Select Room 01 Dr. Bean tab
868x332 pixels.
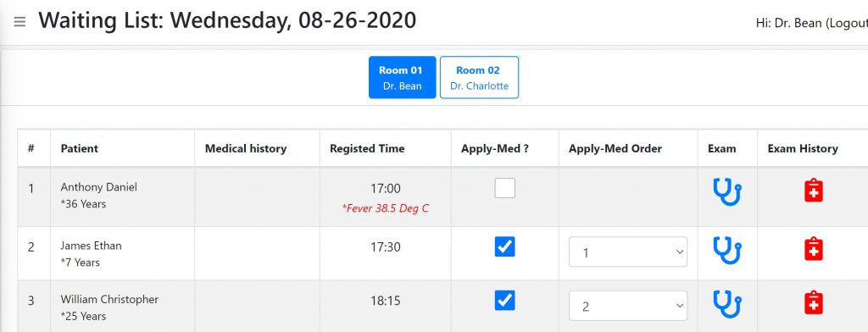click(403, 77)
